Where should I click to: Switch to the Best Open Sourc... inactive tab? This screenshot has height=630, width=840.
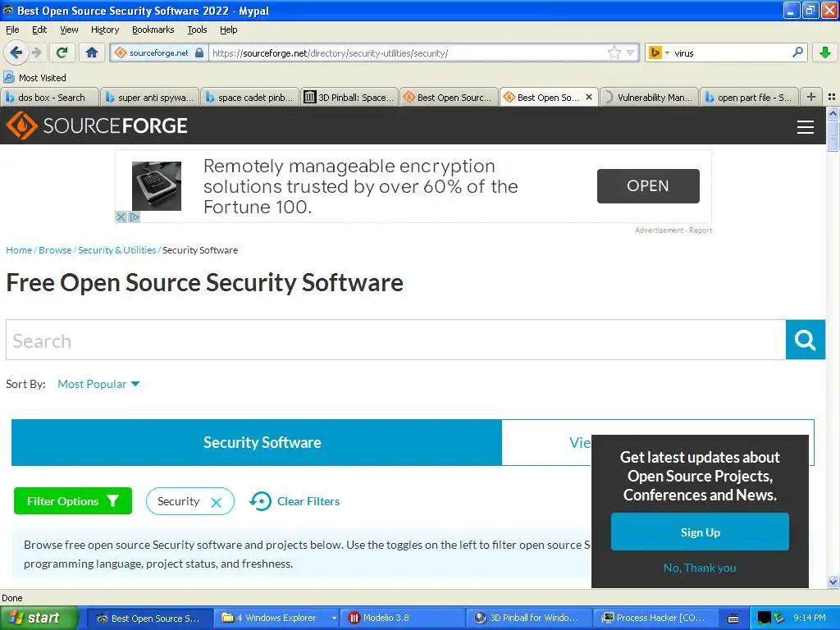pyautogui.click(x=450, y=97)
